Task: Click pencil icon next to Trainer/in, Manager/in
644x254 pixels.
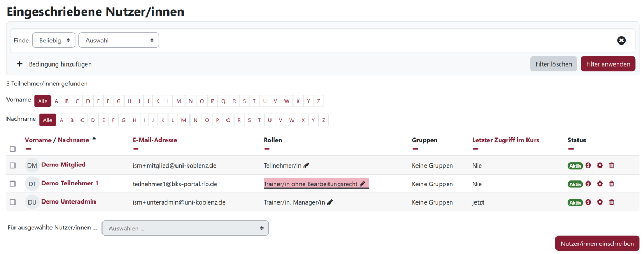Action: [330, 202]
